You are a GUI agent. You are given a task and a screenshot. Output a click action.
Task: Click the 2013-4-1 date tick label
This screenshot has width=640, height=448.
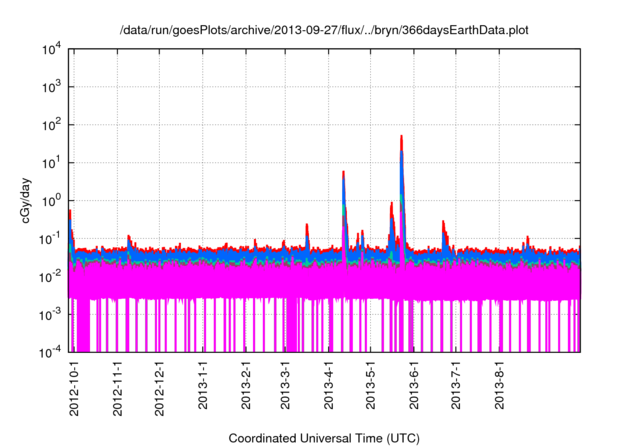pos(327,383)
